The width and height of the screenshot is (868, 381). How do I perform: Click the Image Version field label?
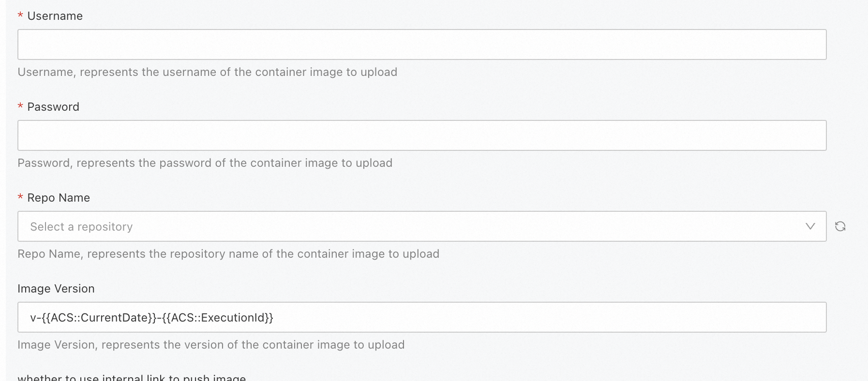coord(56,289)
